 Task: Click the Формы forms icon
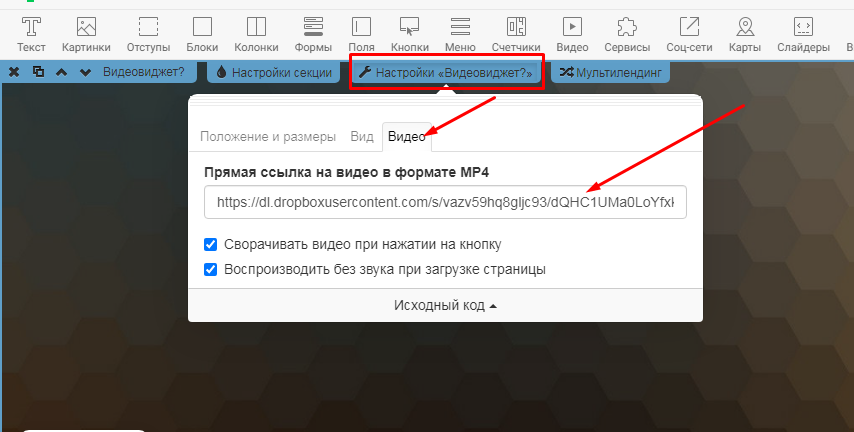click(x=313, y=33)
